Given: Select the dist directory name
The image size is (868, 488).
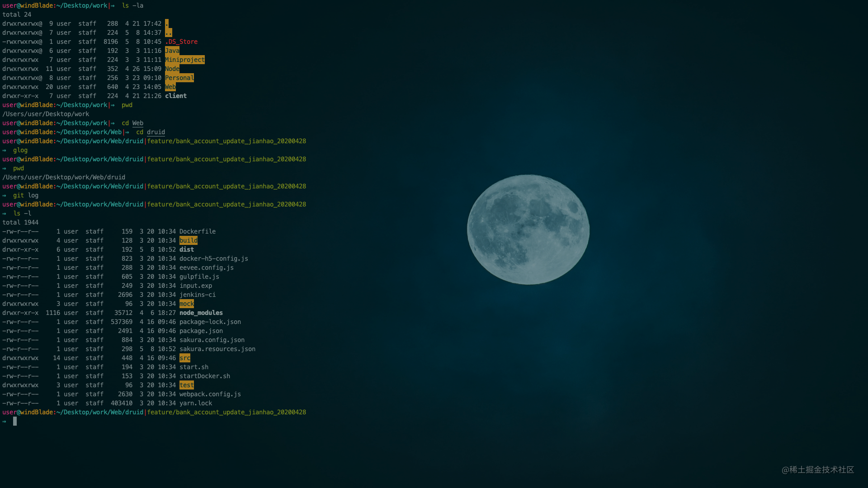Looking at the screenshot, I should click(187, 249).
